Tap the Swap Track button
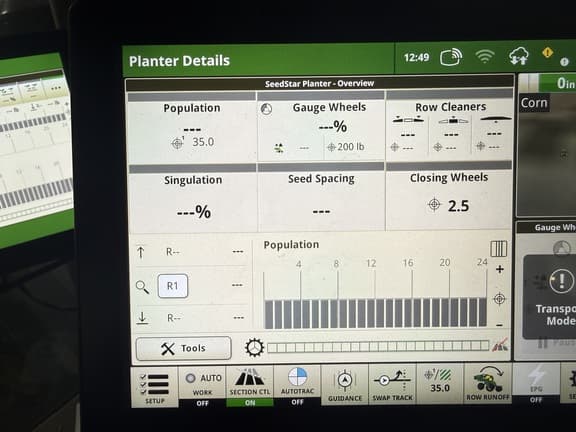Viewport: 576px width, 432px height. click(x=392, y=384)
